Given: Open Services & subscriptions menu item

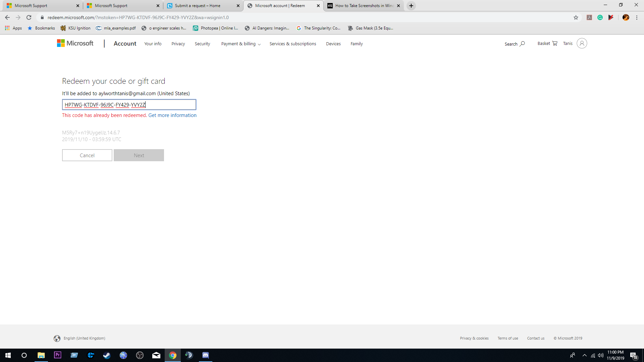Looking at the screenshot, I should (292, 44).
